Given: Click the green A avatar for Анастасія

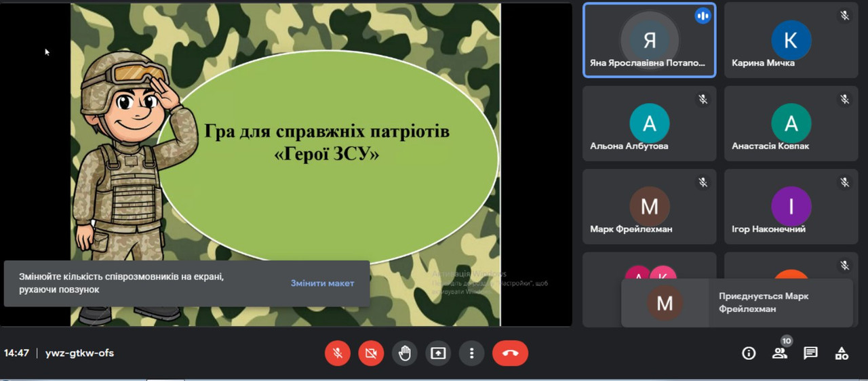Looking at the screenshot, I should [791, 123].
